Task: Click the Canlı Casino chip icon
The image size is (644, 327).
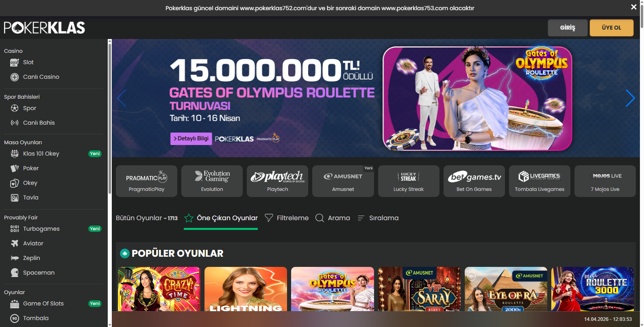Action: 15,77
